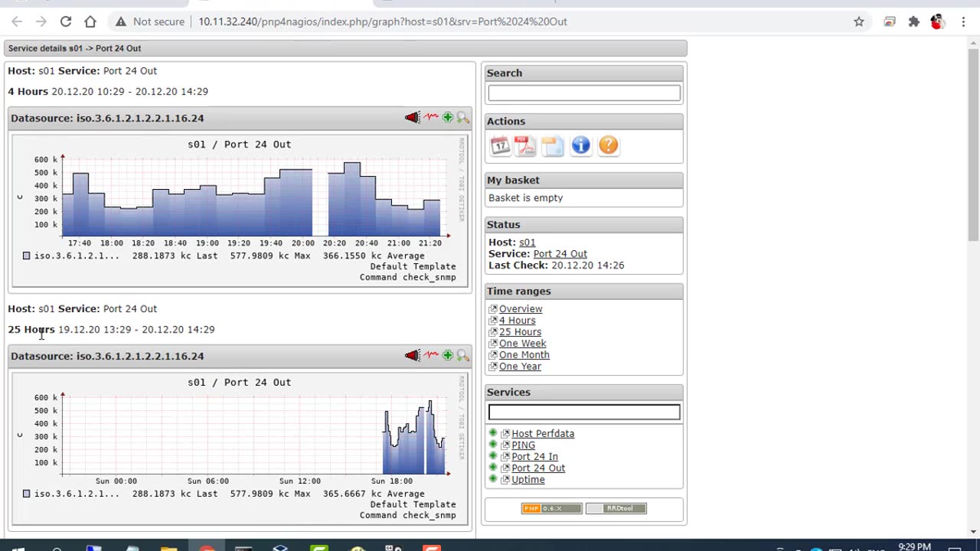Viewport: 980px width, 551px height.
Task: Open the orange help question mark icon
Action: (x=609, y=145)
